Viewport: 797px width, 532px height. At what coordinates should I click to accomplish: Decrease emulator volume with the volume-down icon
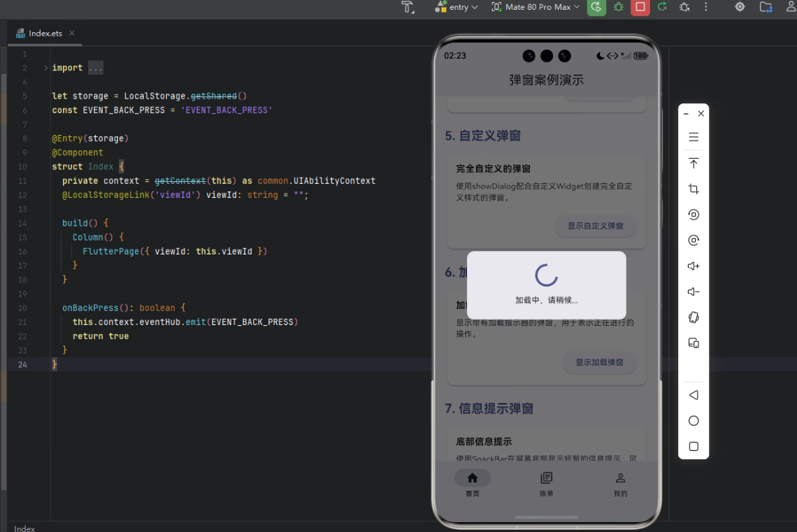pos(694,292)
